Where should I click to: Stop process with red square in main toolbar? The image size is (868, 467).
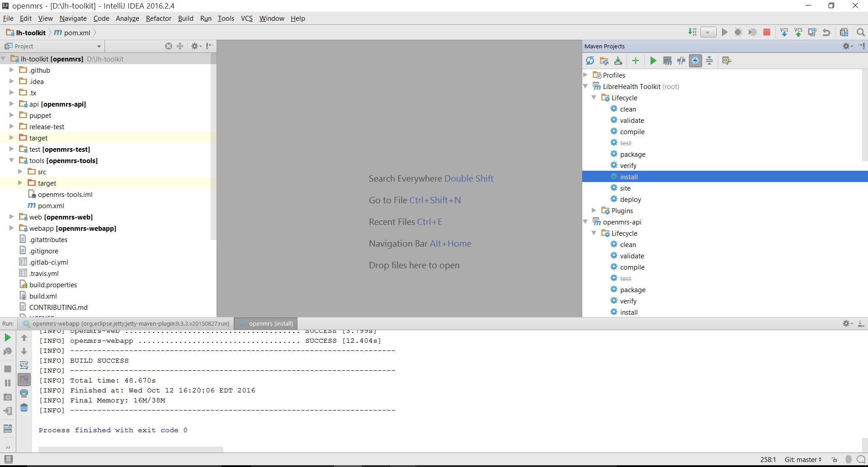coord(767,32)
